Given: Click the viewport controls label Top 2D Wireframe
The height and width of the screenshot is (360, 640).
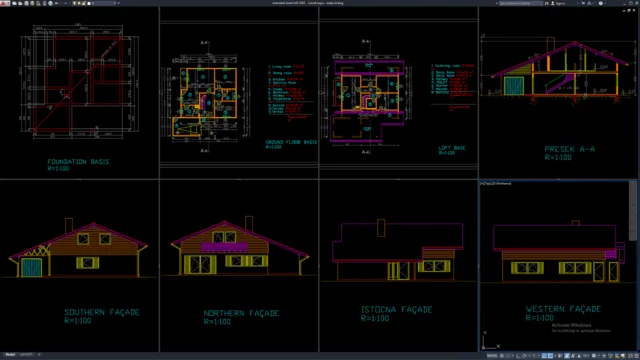Looking at the screenshot, I should point(496,184).
